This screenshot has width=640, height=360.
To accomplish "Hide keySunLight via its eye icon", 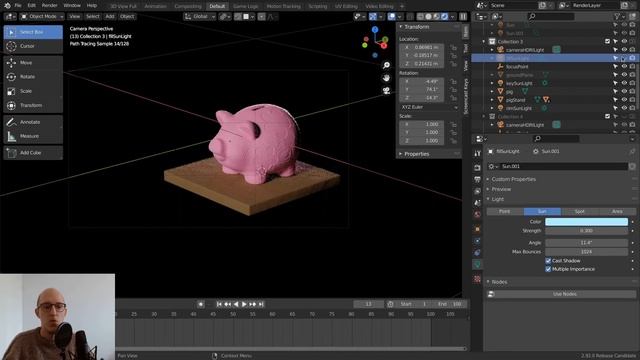I will pyautogui.click(x=624, y=83).
